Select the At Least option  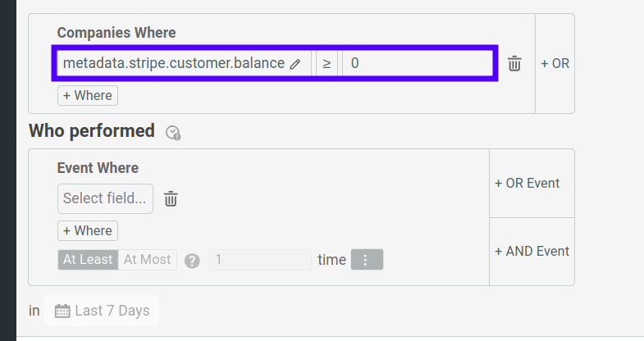(88, 260)
